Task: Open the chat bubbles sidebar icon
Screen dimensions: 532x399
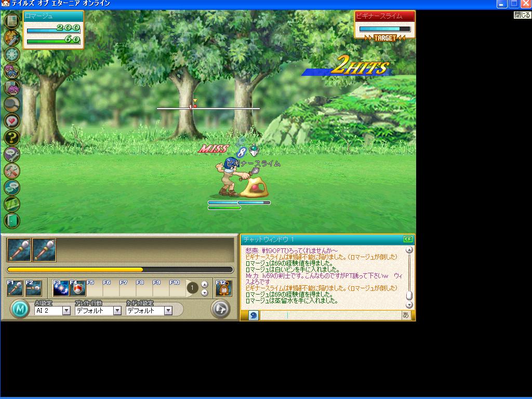Action: tap(12, 187)
